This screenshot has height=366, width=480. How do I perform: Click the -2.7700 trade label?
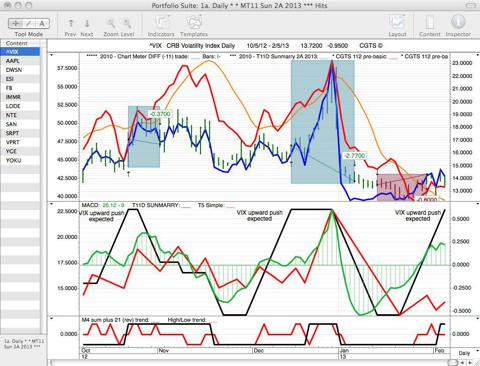click(x=354, y=156)
